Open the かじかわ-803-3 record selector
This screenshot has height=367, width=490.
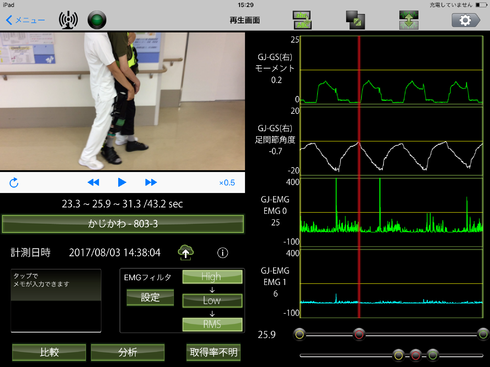(123, 224)
